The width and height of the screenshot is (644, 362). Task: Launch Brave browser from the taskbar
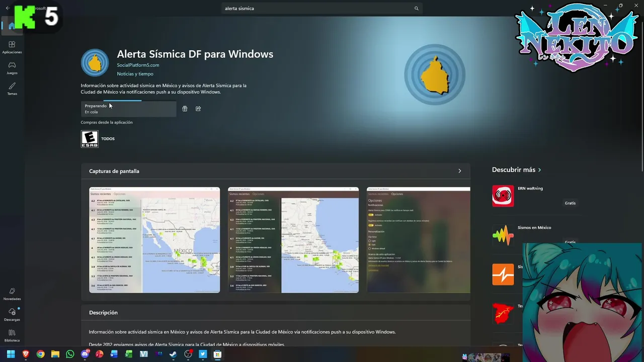[26, 354]
